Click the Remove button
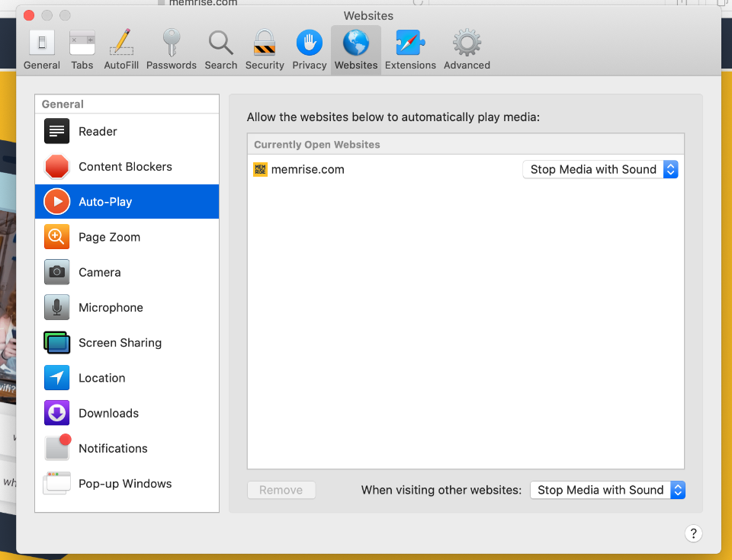Screen dimensions: 732x560 click(281, 490)
